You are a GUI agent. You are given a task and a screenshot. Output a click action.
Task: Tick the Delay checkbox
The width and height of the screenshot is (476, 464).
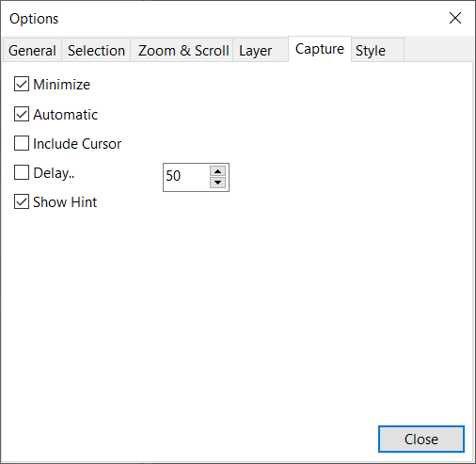[x=22, y=172]
